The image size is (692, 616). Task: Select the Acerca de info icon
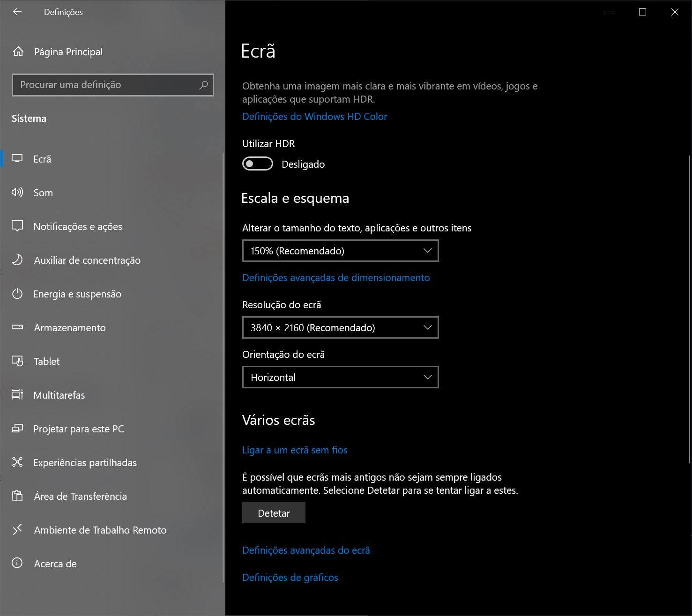[17, 564]
